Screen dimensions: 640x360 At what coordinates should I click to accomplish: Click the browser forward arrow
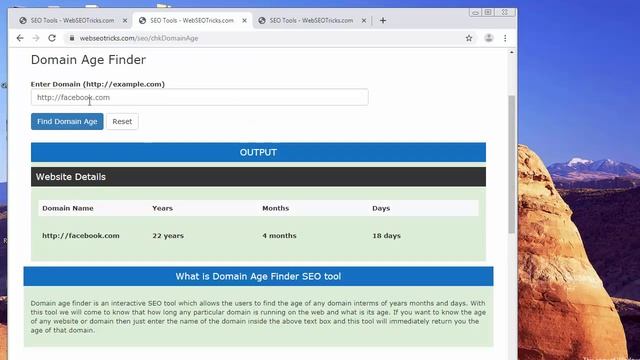tap(36, 38)
